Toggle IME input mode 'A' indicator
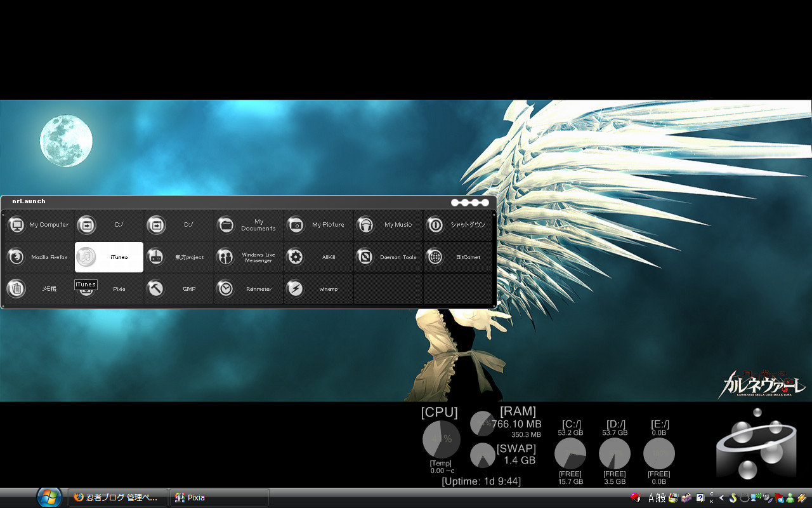Image resolution: width=812 pixels, height=508 pixels. (651, 498)
